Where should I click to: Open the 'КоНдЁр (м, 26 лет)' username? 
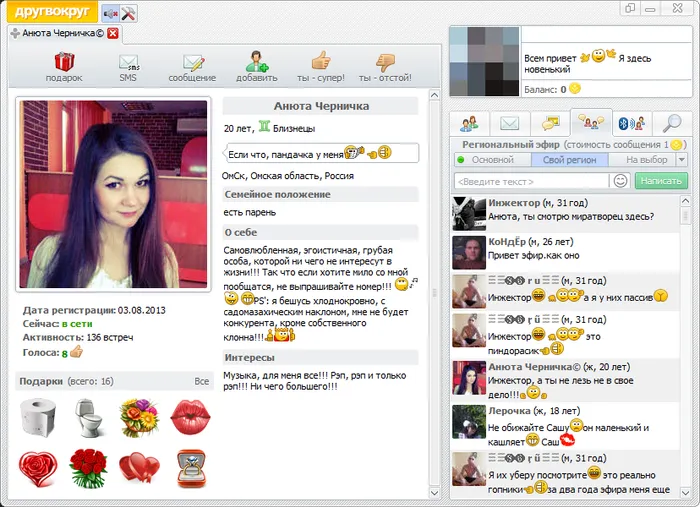click(531, 242)
